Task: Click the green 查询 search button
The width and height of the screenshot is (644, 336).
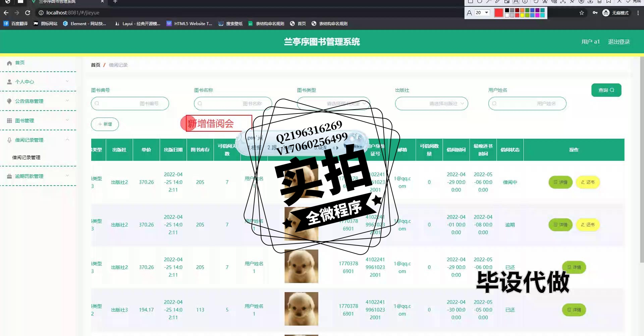Action: pyautogui.click(x=606, y=90)
